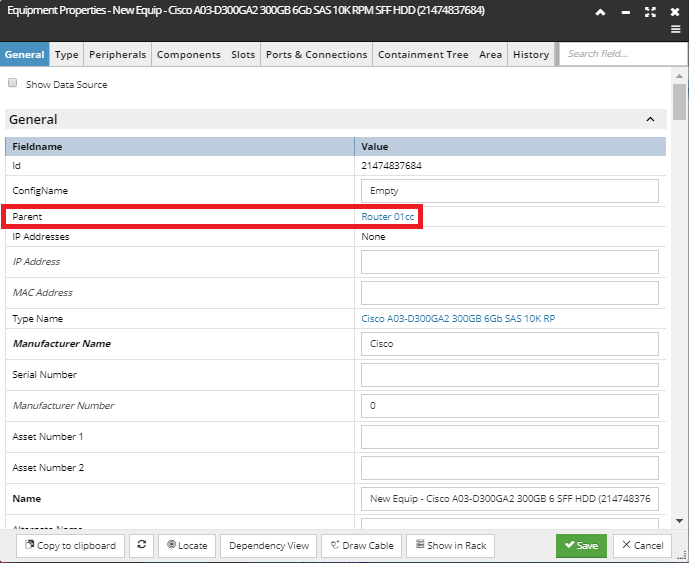This screenshot has width=690, height=563.
Task: Save the equipment properties
Action: pos(581,545)
